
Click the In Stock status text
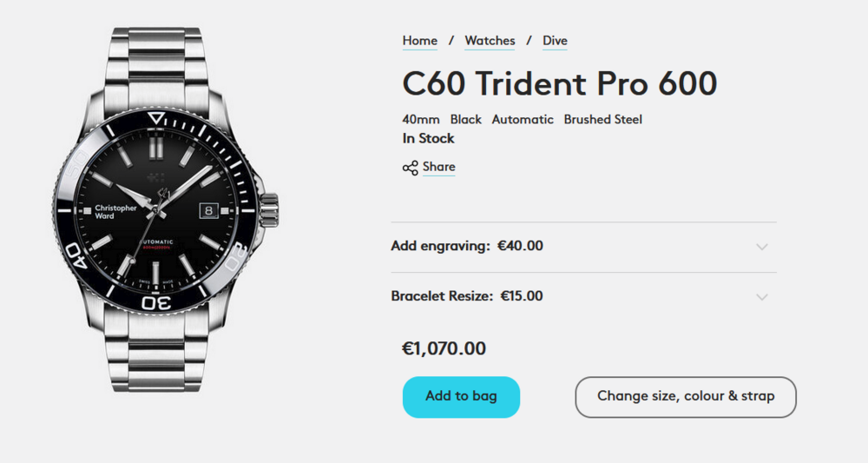(428, 138)
